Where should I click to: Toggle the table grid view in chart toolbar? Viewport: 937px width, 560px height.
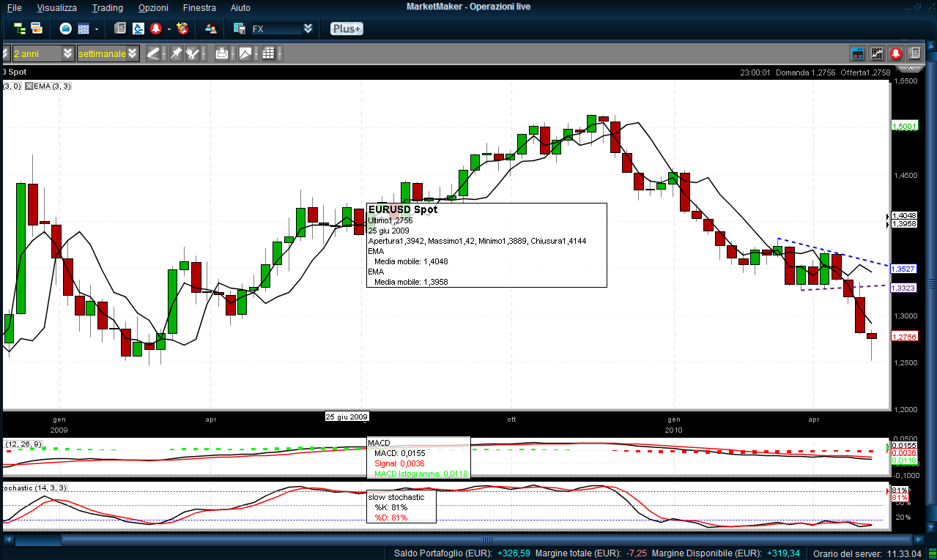tap(268, 53)
